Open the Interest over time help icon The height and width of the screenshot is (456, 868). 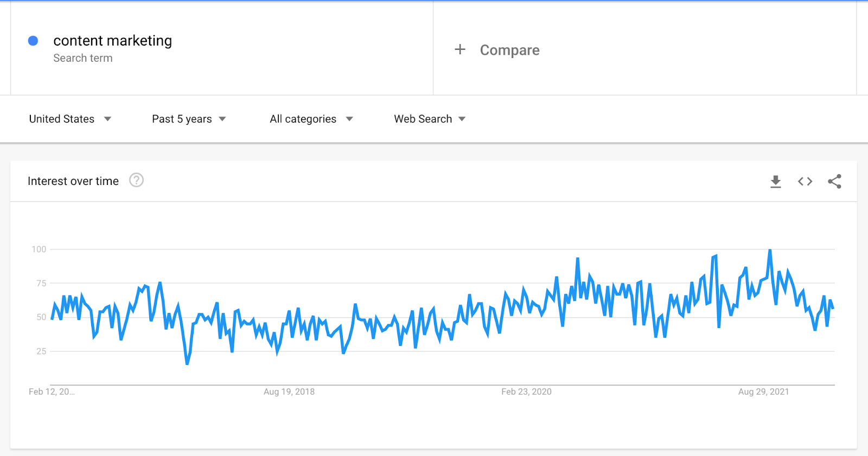136,181
